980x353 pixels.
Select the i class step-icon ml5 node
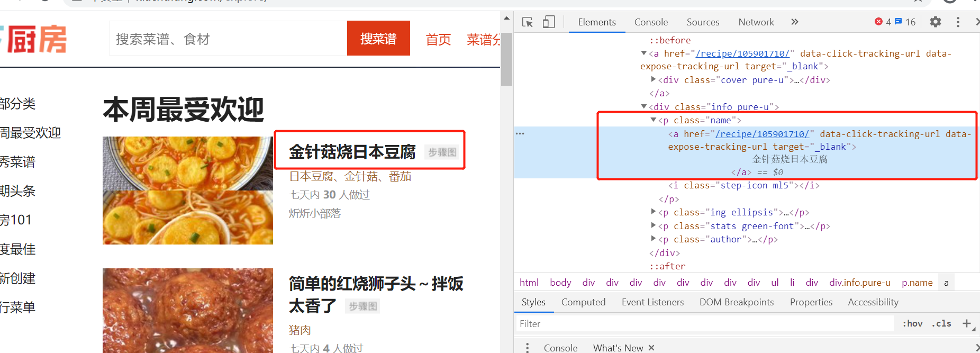(743, 185)
